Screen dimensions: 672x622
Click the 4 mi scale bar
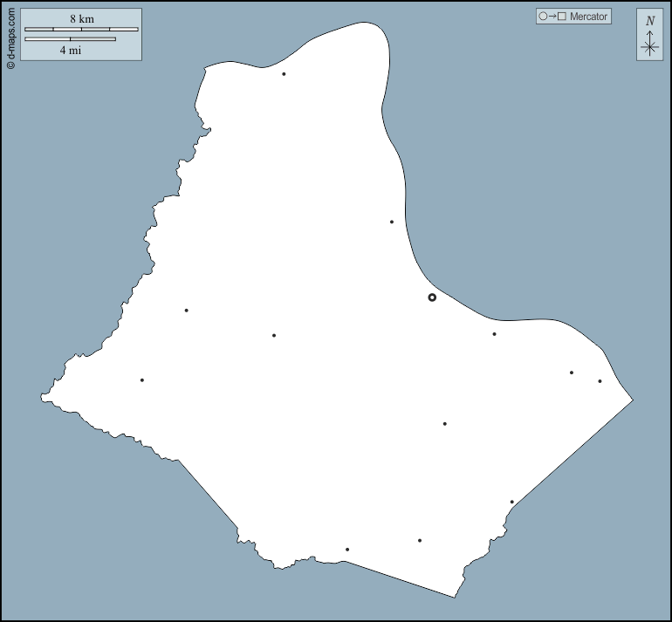[x=70, y=39]
